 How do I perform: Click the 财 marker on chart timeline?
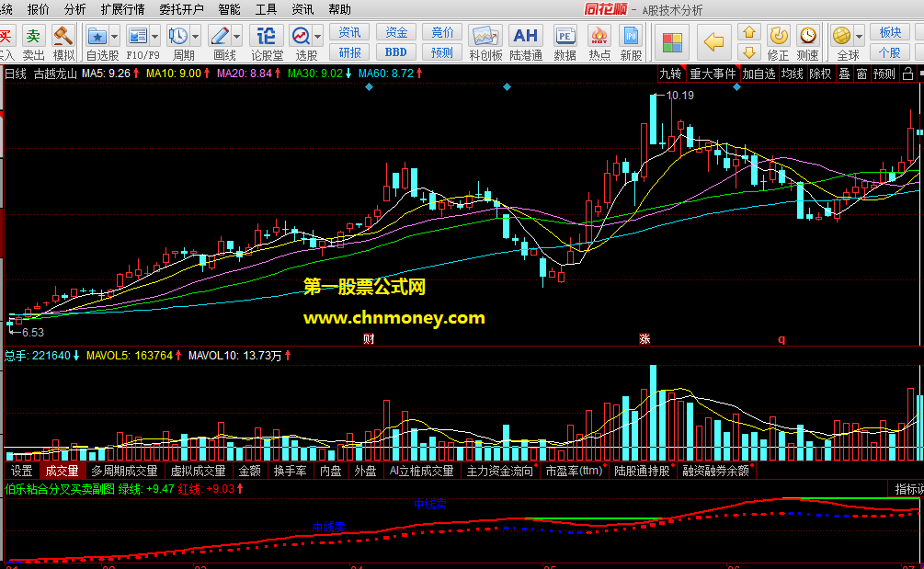click(369, 338)
